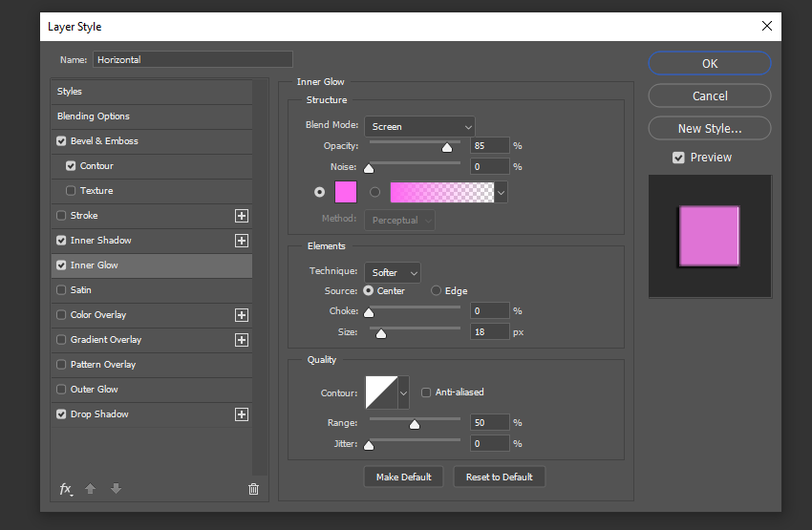This screenshot has width=812, height=530.
Task: Click the pink glow color swatch
Action: (346, 192)
